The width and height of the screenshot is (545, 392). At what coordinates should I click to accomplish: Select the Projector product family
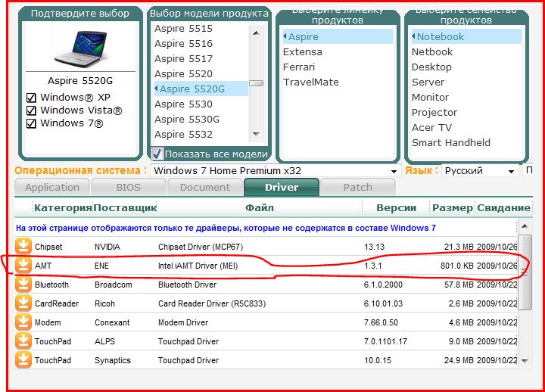434,112
